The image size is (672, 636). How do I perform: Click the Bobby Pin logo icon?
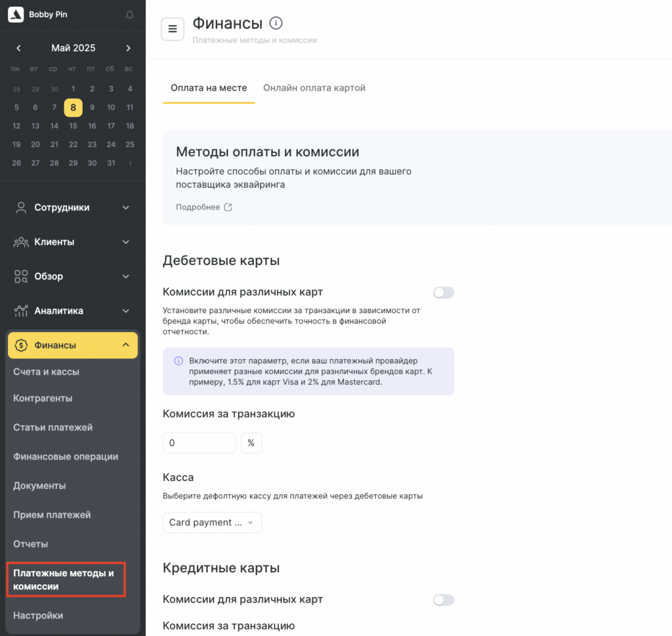click(16, 14)
